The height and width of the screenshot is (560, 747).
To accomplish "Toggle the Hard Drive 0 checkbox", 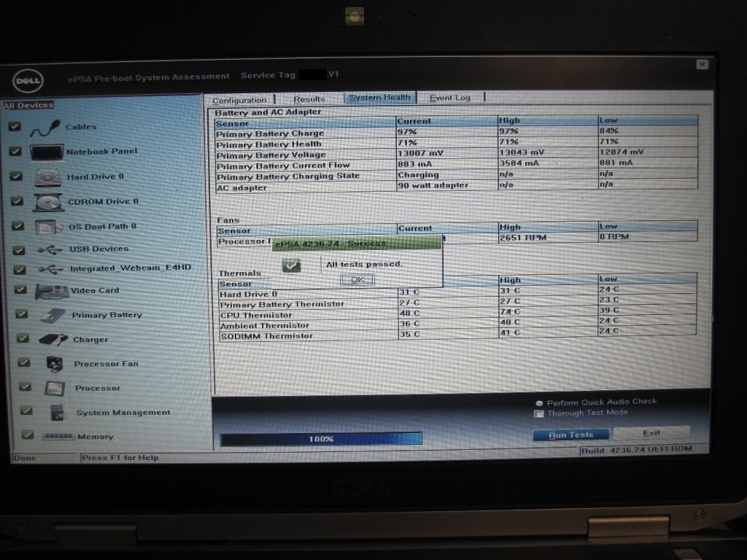I will pyautogui.click(x=16, y=176).
